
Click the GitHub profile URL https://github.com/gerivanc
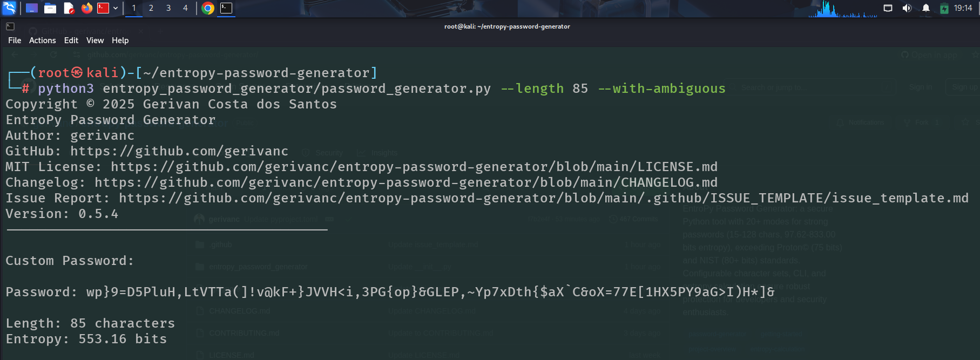point(179,151)
